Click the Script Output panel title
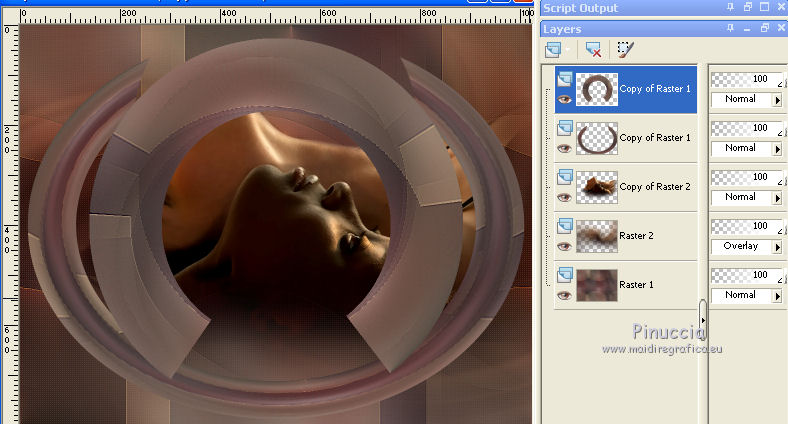The height and width of the screenshot is (424, 788). 581,8
